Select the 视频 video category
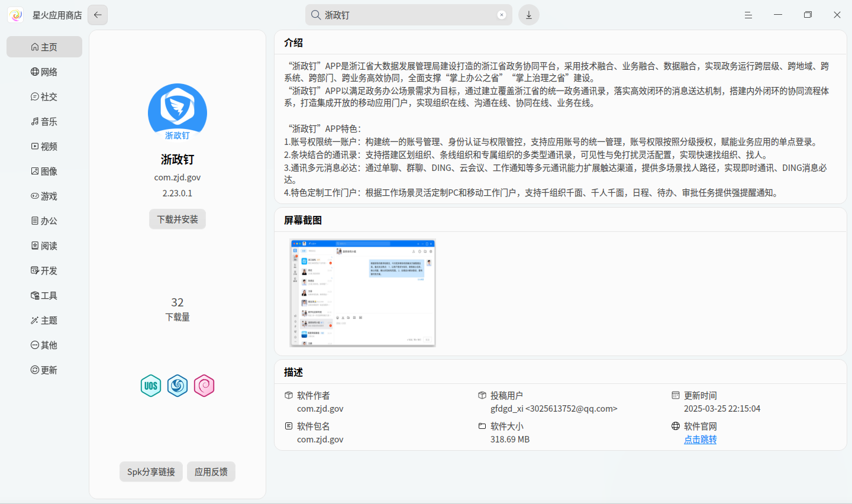This screenshot has height=504, width=852. click(x=44, y=146)
